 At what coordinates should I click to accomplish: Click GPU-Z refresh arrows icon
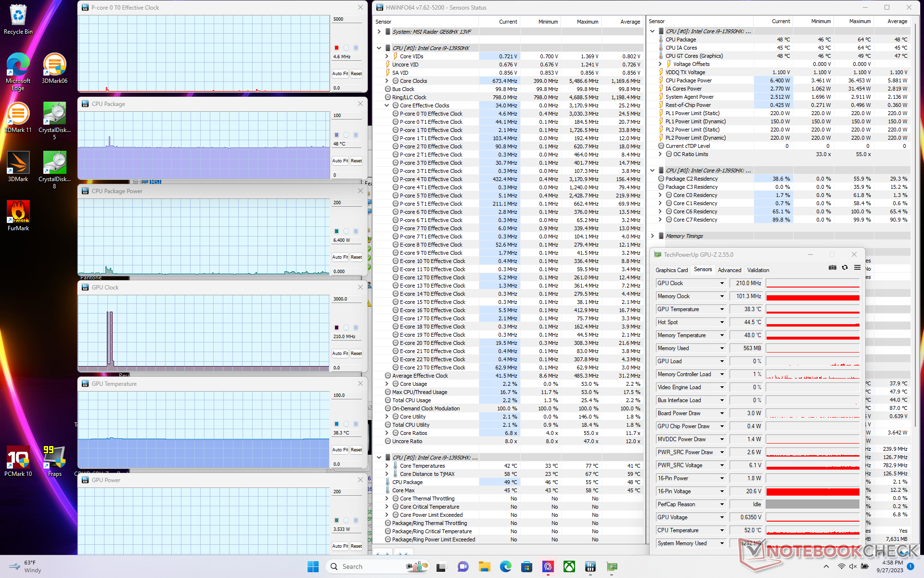coord(845,268)
